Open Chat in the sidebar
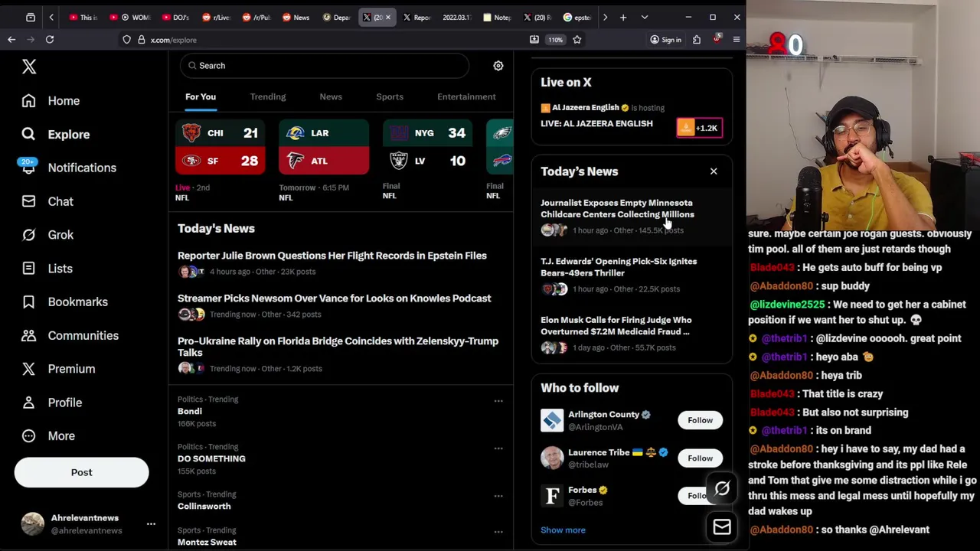Screen dimensions: 980x551 [47, 201]
